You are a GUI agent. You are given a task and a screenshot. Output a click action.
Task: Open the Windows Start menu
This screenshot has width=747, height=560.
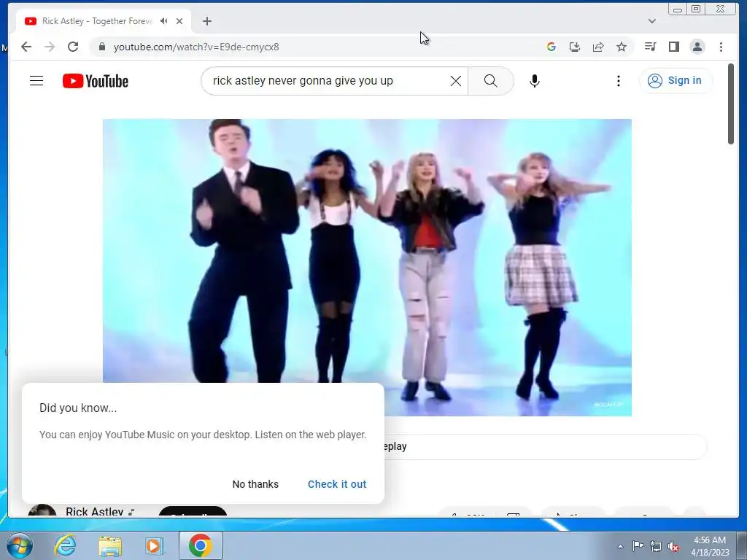(x=20, y=545)
